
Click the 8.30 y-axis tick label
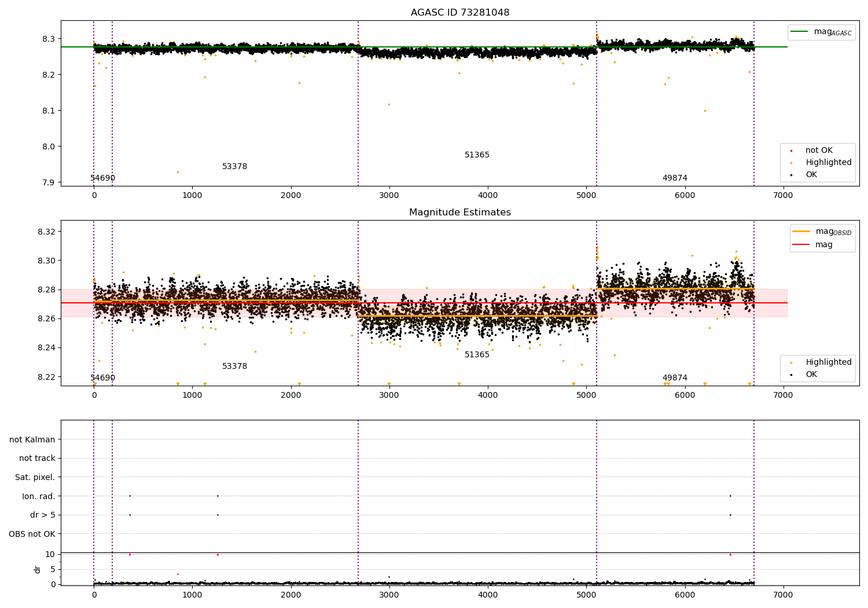pos(46,261)
